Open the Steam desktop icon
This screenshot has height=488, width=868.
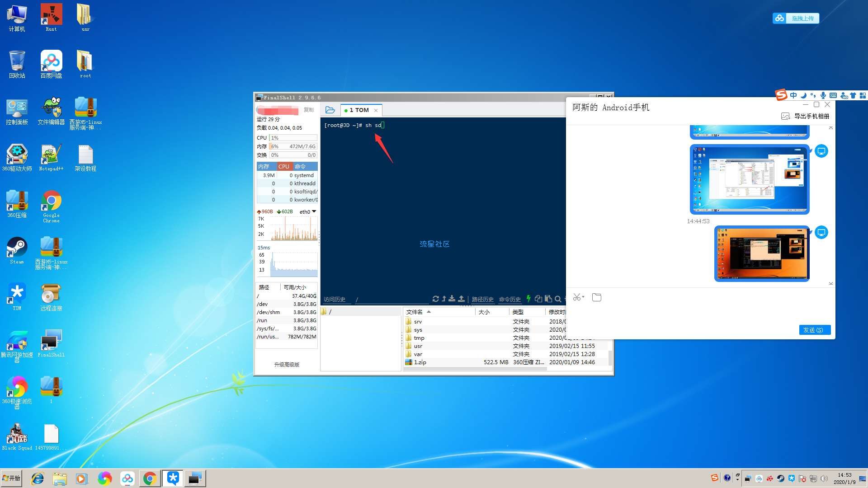[x=17, y=250]
